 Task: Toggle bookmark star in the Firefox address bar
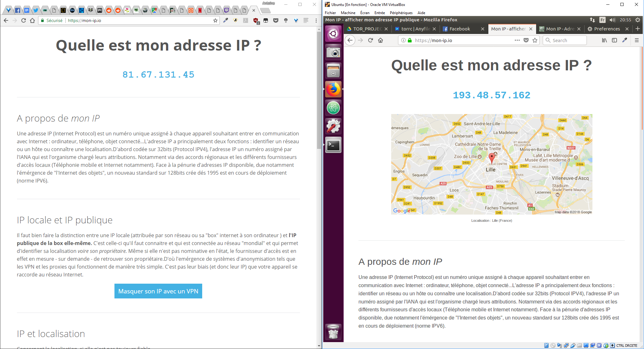[x=535, y=40]
